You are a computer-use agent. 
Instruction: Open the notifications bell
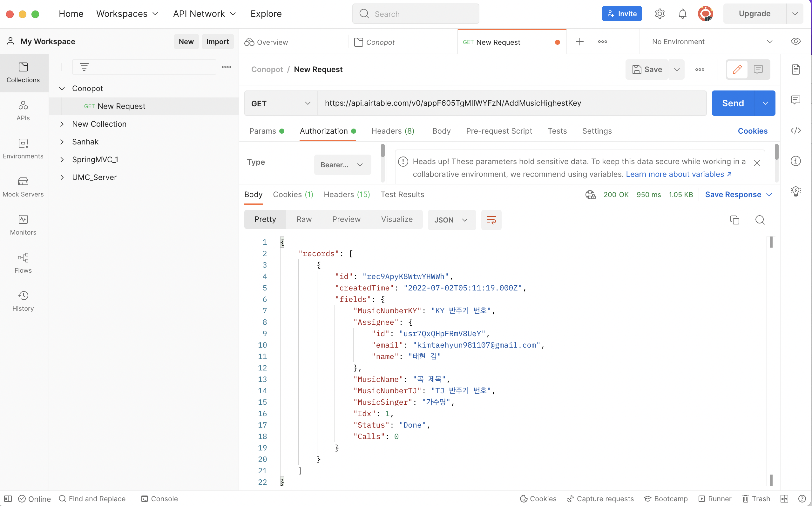(x=682, y=14)
